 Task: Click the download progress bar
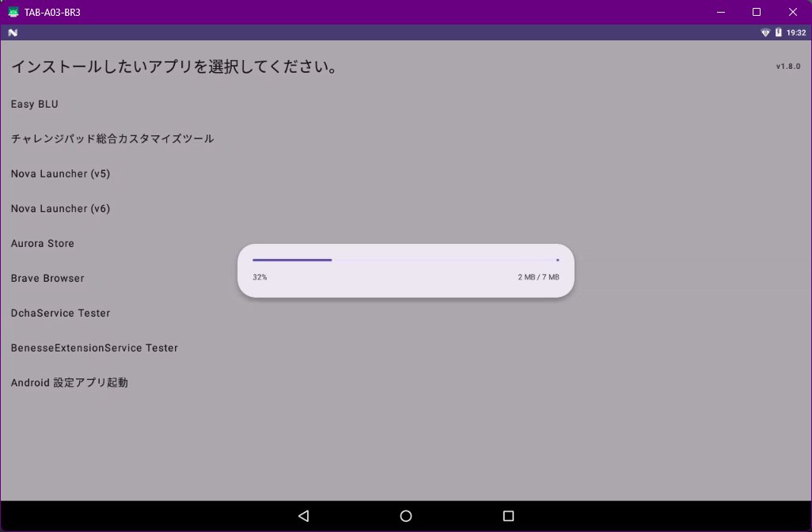tap(406, 260)
